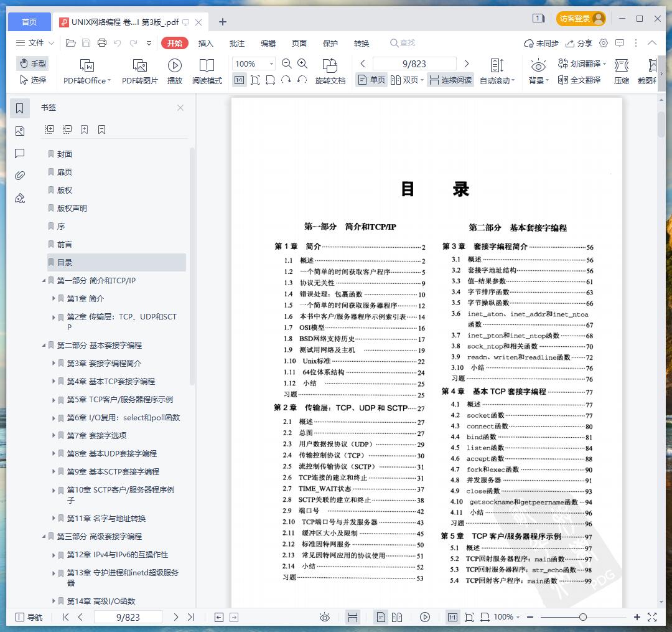Image resolution: width=672 pixels, height=632 pixels.
Task: Collapse 第二部分 基本套接字编程 bookmark
Action: [x=44, y=345]
